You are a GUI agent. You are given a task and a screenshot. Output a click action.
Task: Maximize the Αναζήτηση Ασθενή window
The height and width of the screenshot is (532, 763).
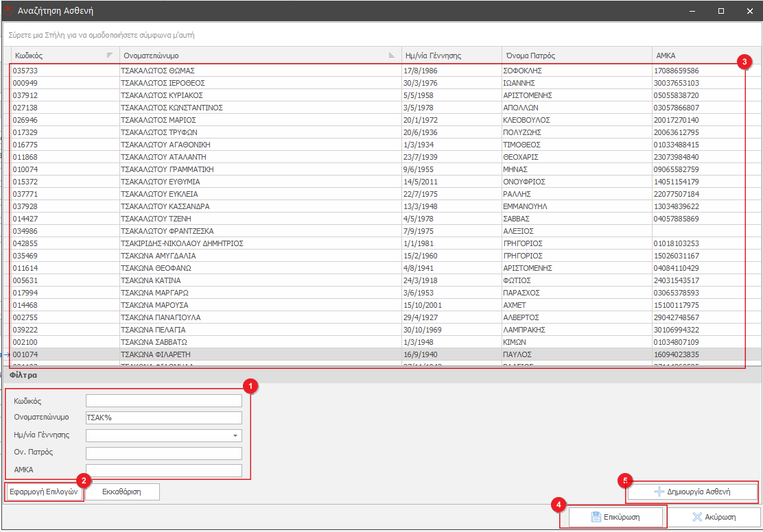[x=721, y=11]
